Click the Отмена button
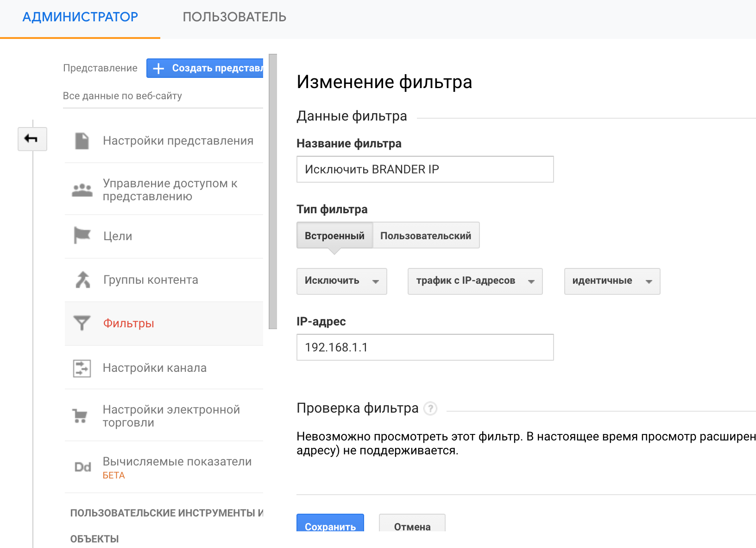Screen dimensions: 756x548 pos(412,526)
